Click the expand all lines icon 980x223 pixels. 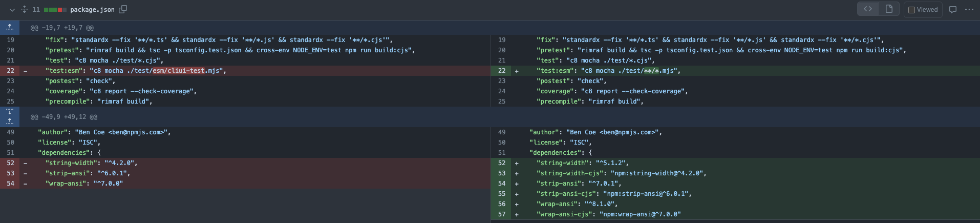pos(24,9)
